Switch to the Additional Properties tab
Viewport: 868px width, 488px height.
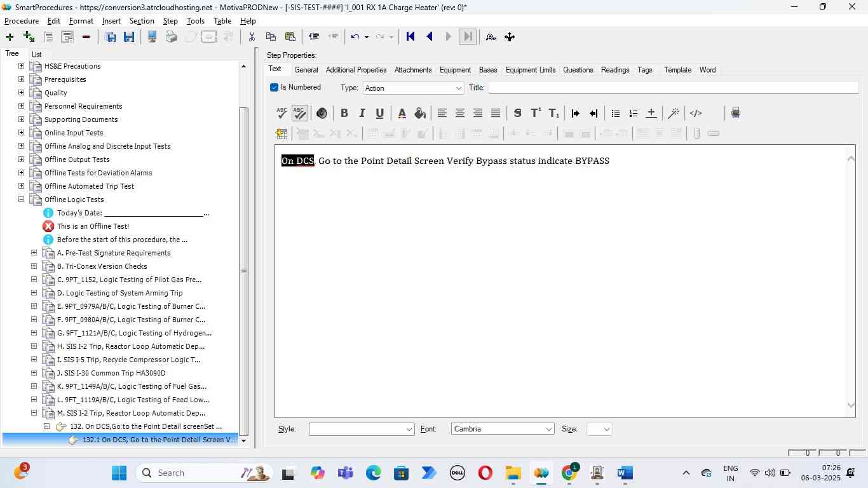pos(356,70)
